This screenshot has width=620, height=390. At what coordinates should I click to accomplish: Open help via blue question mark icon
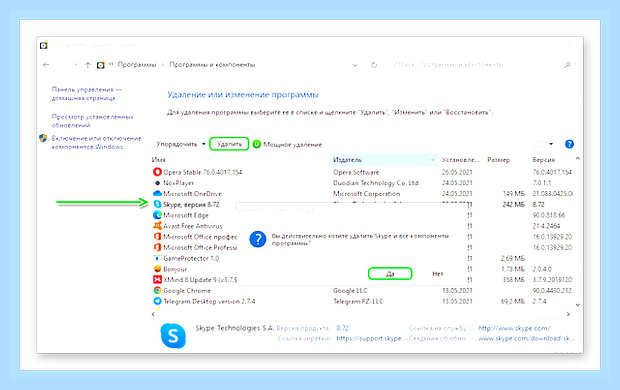(x=569, y=144)
